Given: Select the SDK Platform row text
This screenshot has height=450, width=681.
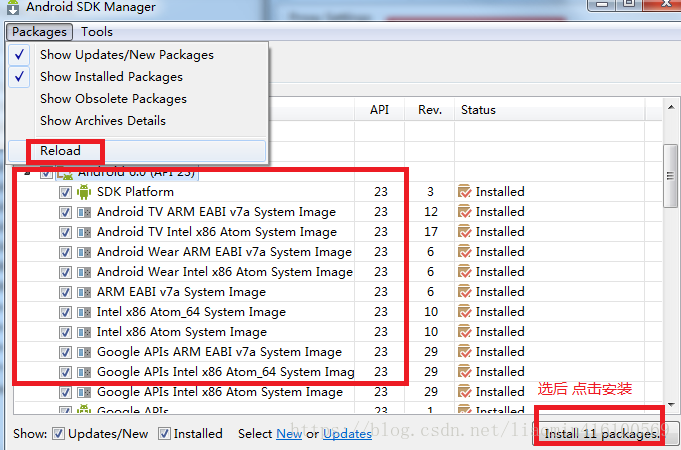Looking at the screenshot, I should (135, 192).
